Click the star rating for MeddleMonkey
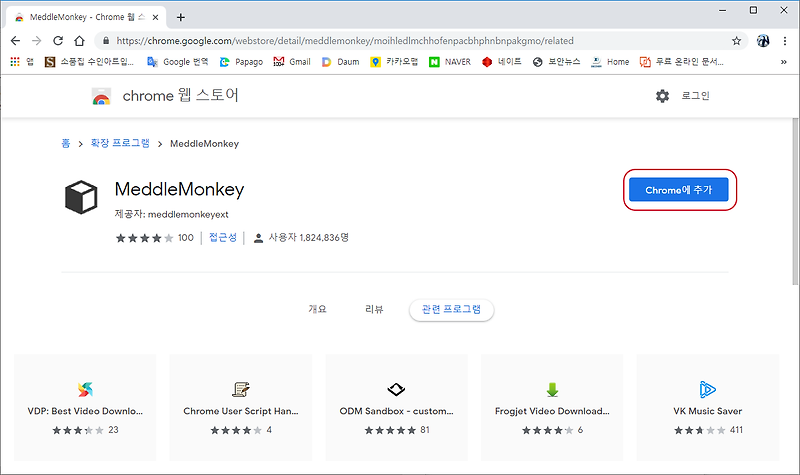This screenshot has width=800, height=475. (x=144, y=238)
